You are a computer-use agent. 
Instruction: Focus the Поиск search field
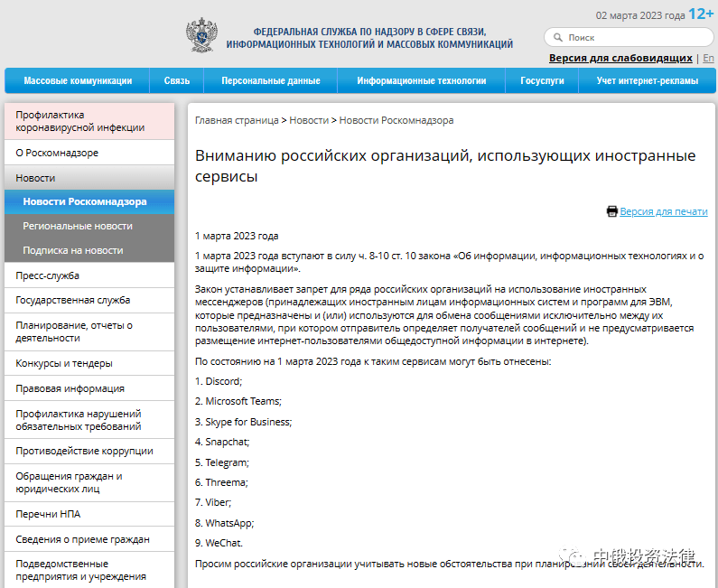(629, 38)
